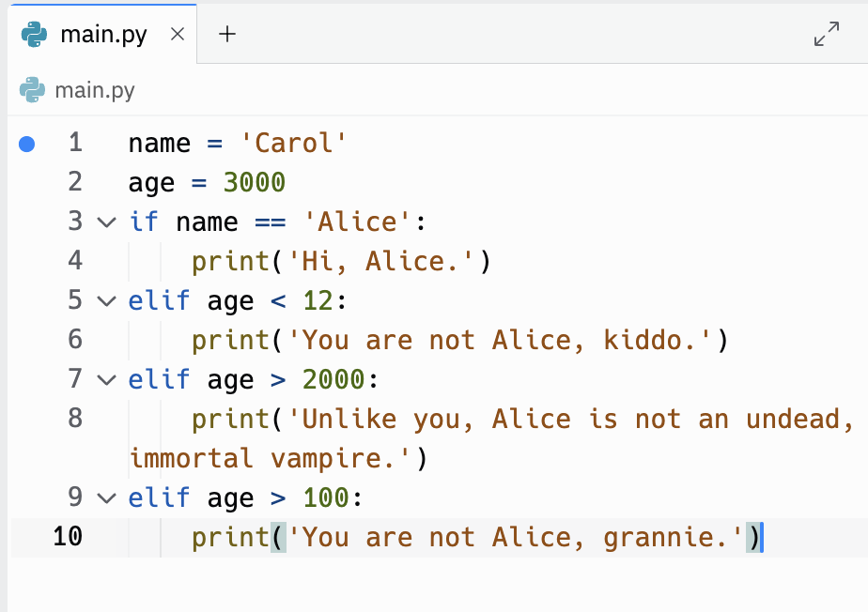Click line number 4 in gutter
This screenshot has width=868, height=612.
75,261
